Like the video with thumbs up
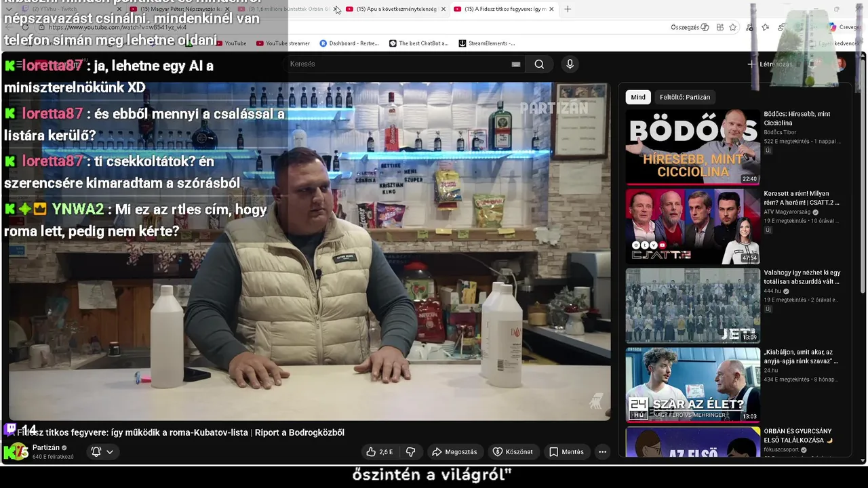The height and width of the screenshot is (488, 868). 380,451
